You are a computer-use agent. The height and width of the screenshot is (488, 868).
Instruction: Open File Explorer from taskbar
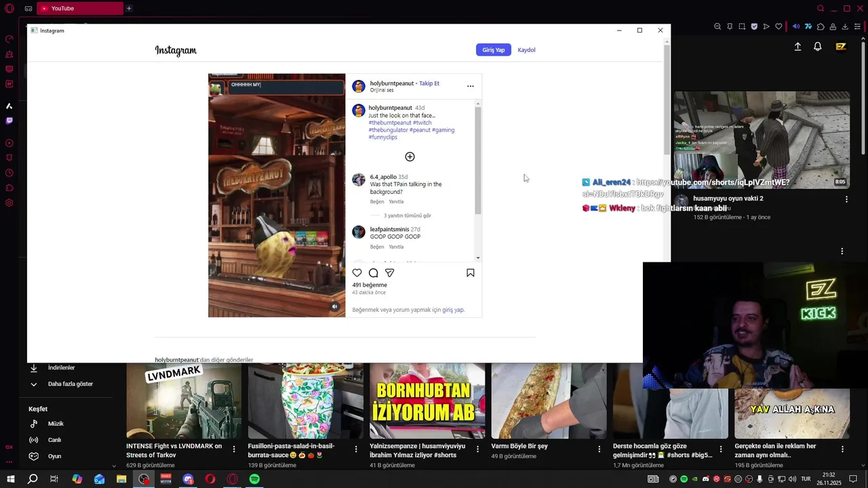pyautogui.click(x=121, y=479)
